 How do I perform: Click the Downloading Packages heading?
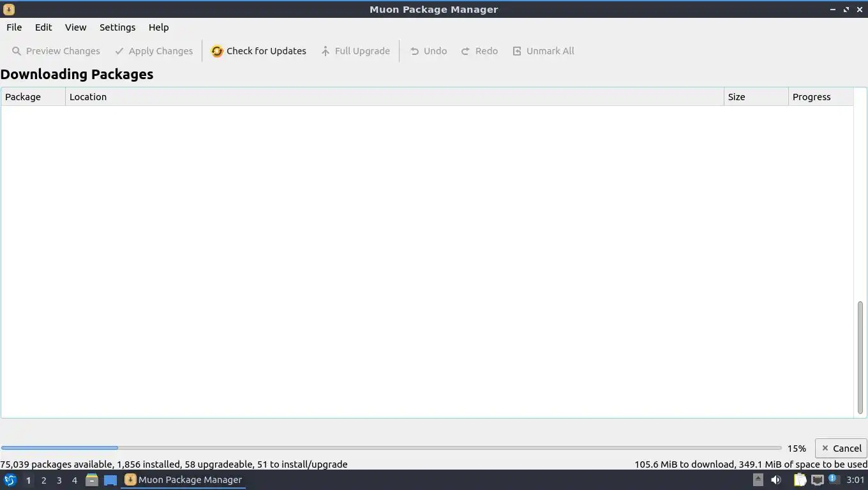77,74
